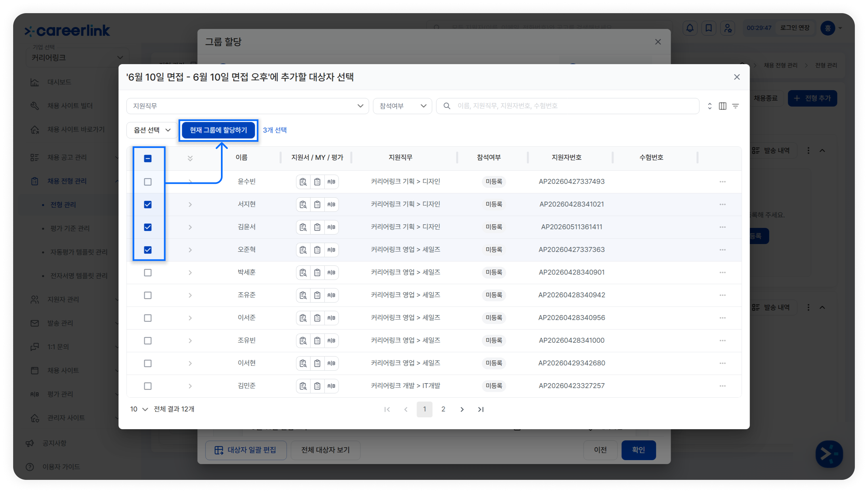Click the user star icon in header
This screenshot has height=493, width=868.
point(728,28)
